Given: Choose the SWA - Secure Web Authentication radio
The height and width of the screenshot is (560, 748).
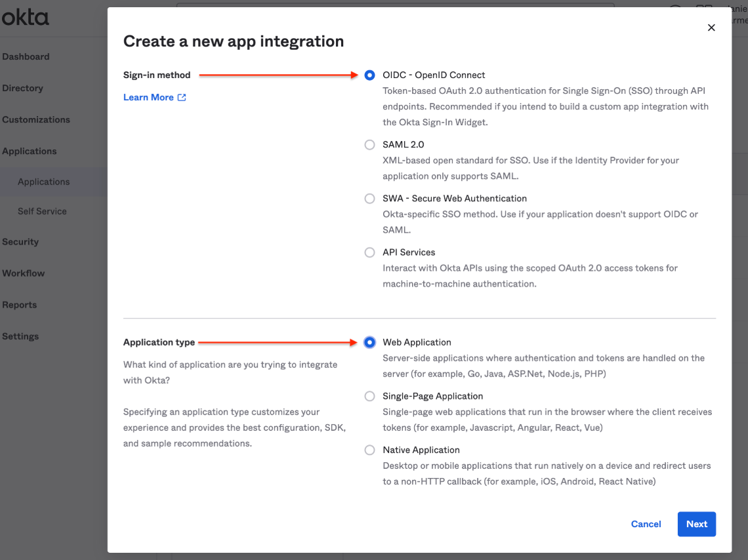Looking at the screenshot, I should [369, 199].
